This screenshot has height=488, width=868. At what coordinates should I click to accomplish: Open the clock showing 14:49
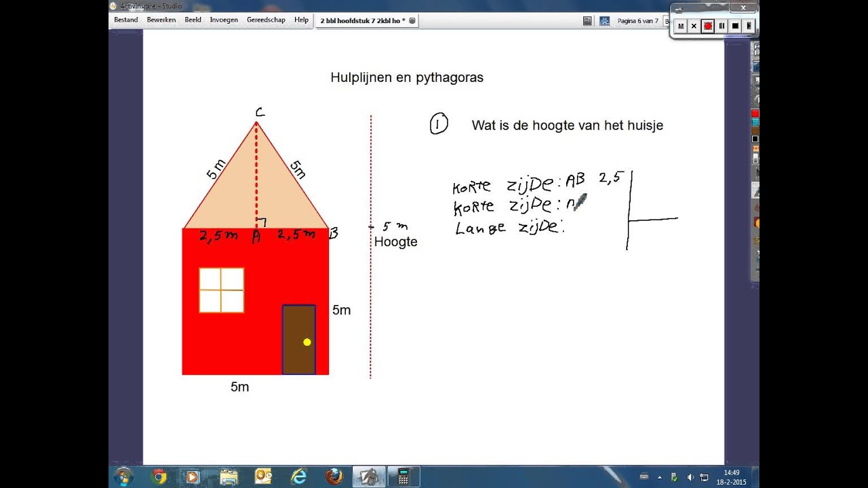[731, 476]
